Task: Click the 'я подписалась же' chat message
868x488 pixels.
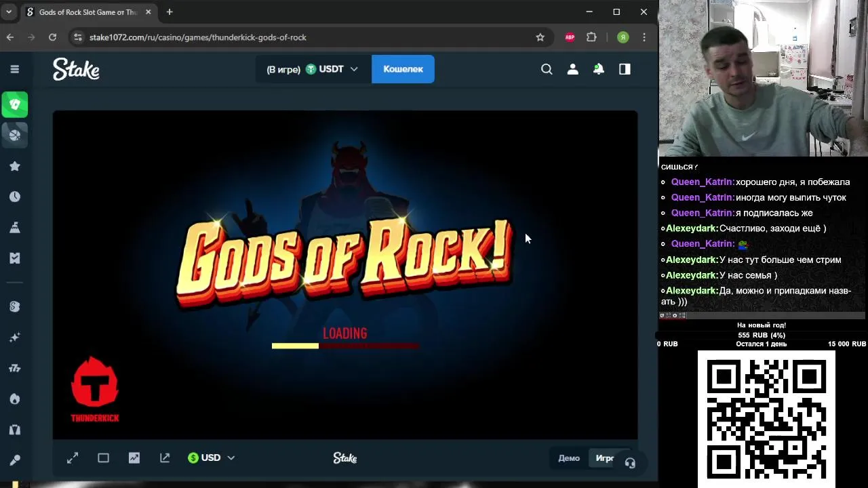Action: pos(774,213)
